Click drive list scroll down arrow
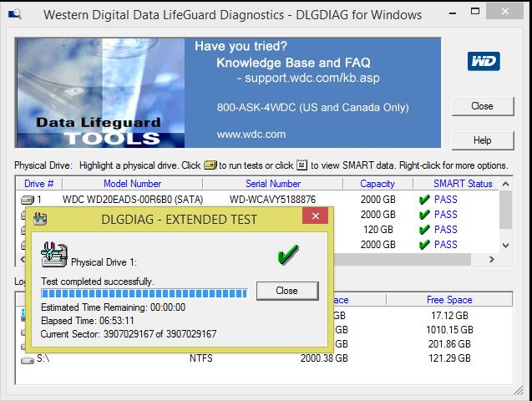The height and width of the screenshot is (401, 532). coord(505,246)
